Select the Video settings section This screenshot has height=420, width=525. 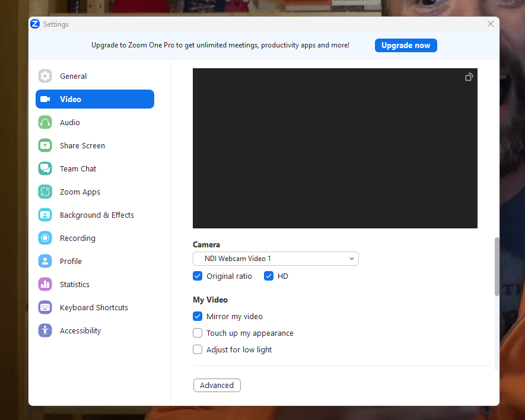click(x=95, y=99)
